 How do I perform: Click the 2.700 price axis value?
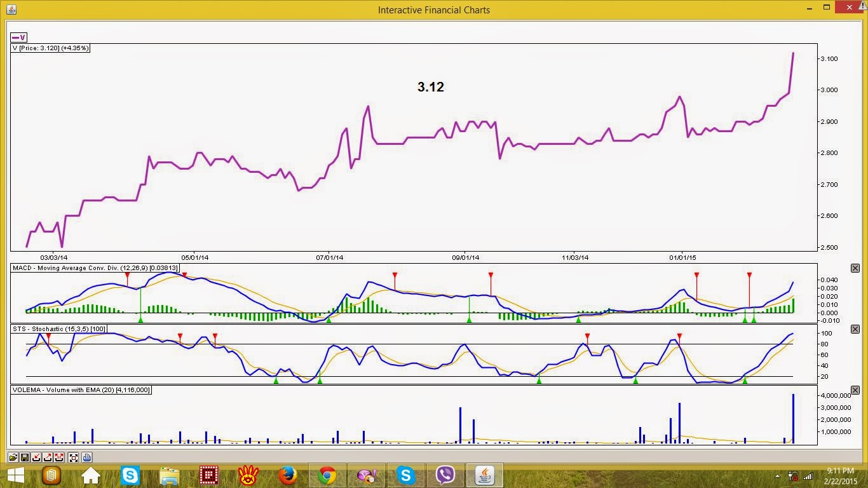click(829, 185)
